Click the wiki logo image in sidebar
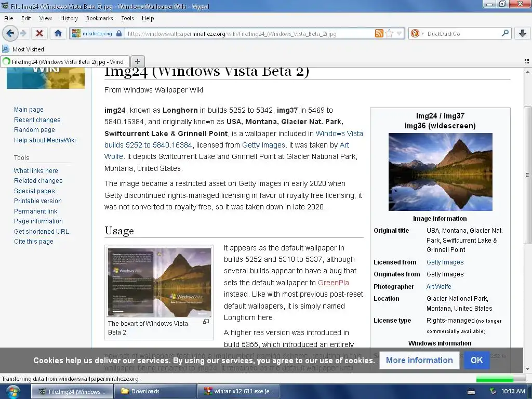532x399 pixels. (x=46, y=78)
